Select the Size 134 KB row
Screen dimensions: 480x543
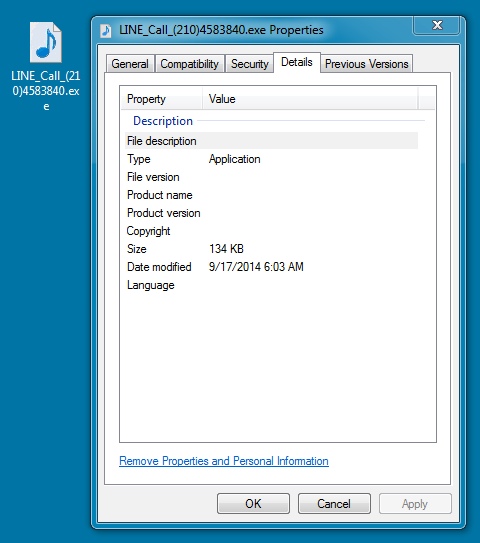tap(271, 249)
